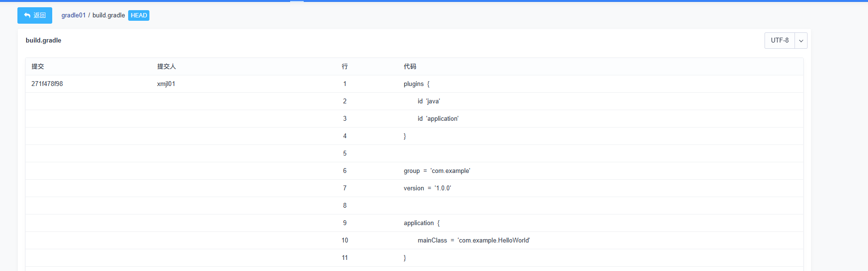Image resolution: width=868 pixels, height=271 pixels.
Task: Click the 'plugins {' code line
Action: 416,84
